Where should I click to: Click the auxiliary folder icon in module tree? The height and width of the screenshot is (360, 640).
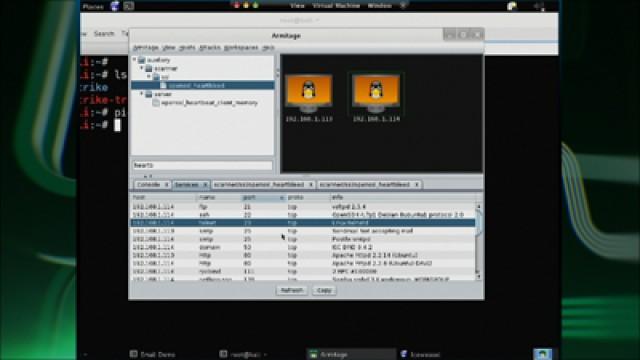click(142, 60)
